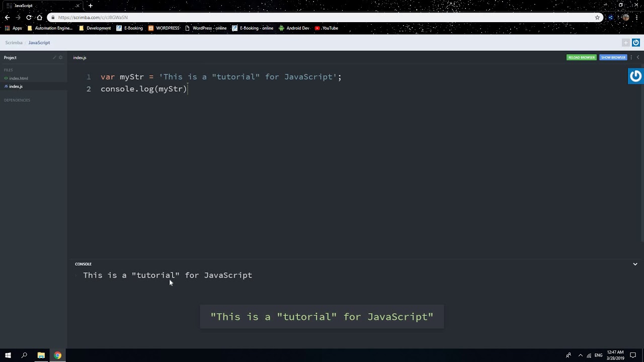Bookmark this page with the star icon

tap(597, 17)
